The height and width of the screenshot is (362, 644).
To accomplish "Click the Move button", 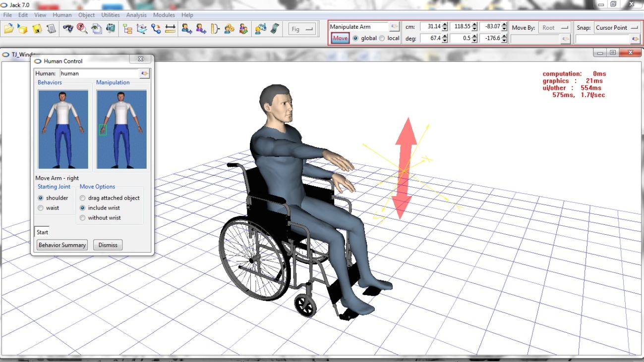I will (x=340, y=38).
